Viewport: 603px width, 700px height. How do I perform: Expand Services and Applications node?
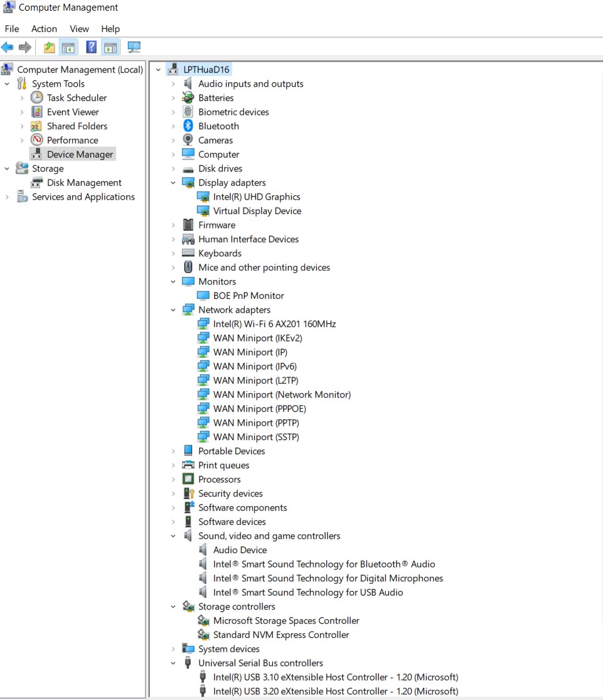pos(7,197)
